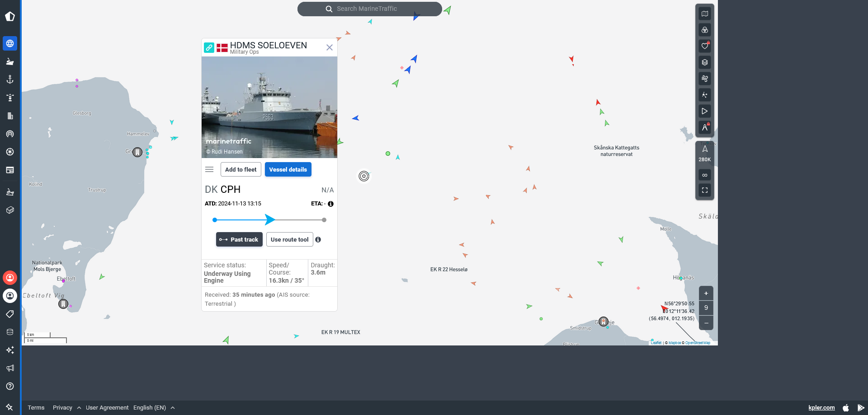The height and width of the screenshot is (415, 868).
Task: Open the Ports anchor icon in sidebar
Action: click(10, 79)
